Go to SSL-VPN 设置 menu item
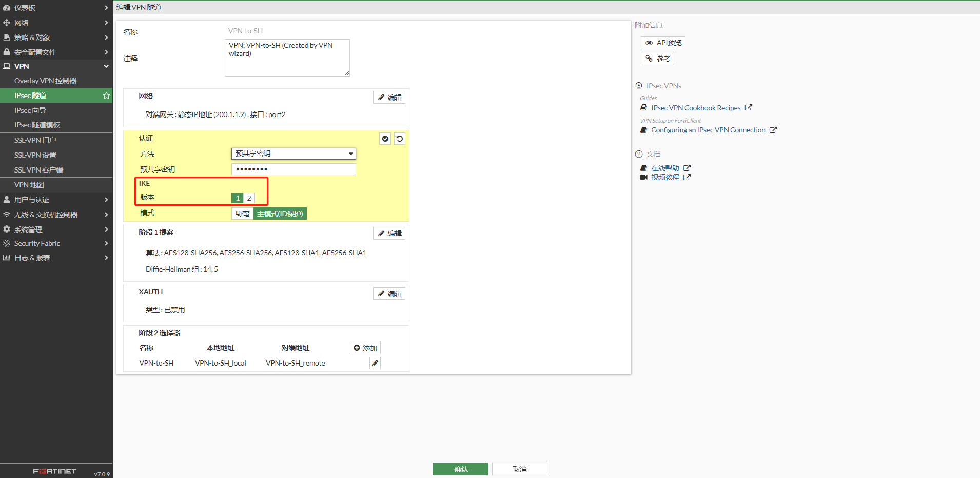 [x=35, y=155]
